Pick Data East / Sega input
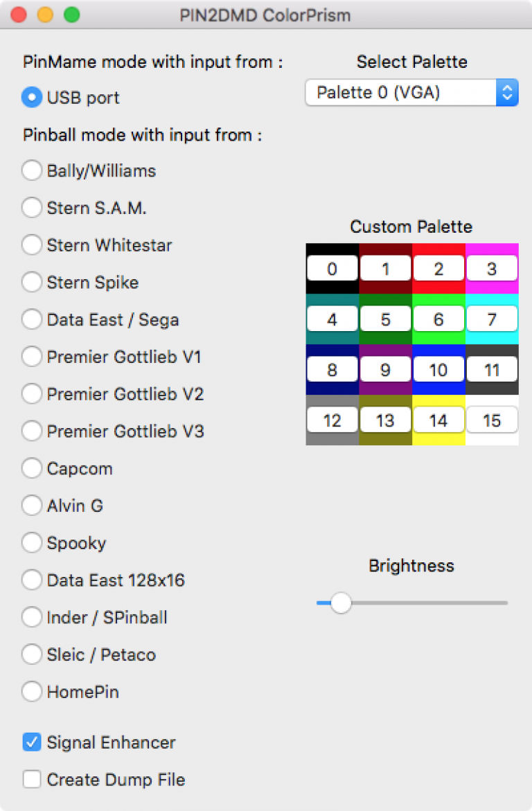 point(32,319)
